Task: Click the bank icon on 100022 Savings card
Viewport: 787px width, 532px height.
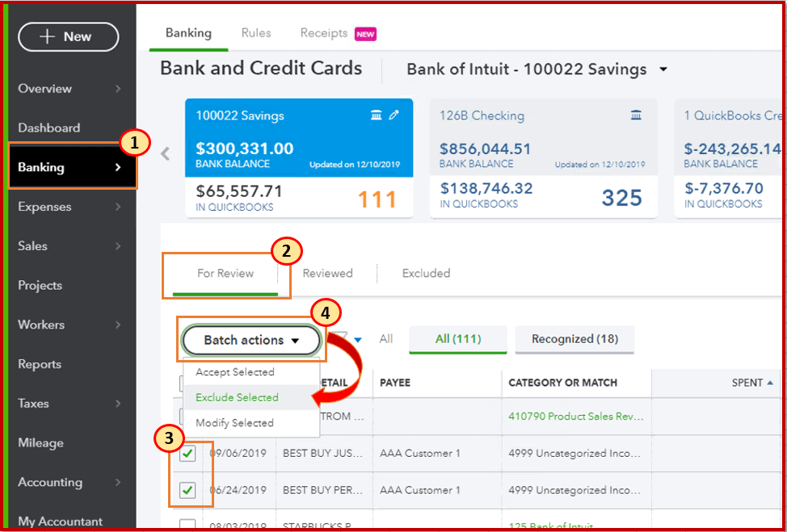Action: 376,115
